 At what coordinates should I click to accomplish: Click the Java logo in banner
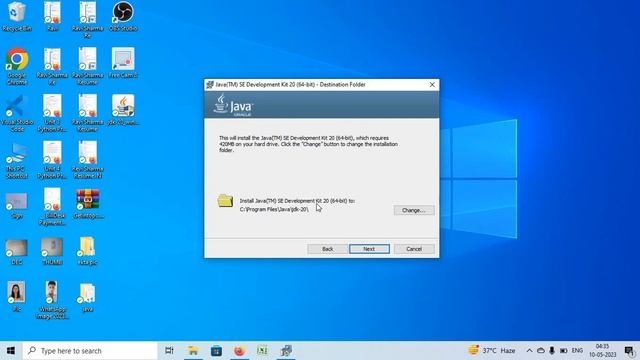tap(233, 105)
